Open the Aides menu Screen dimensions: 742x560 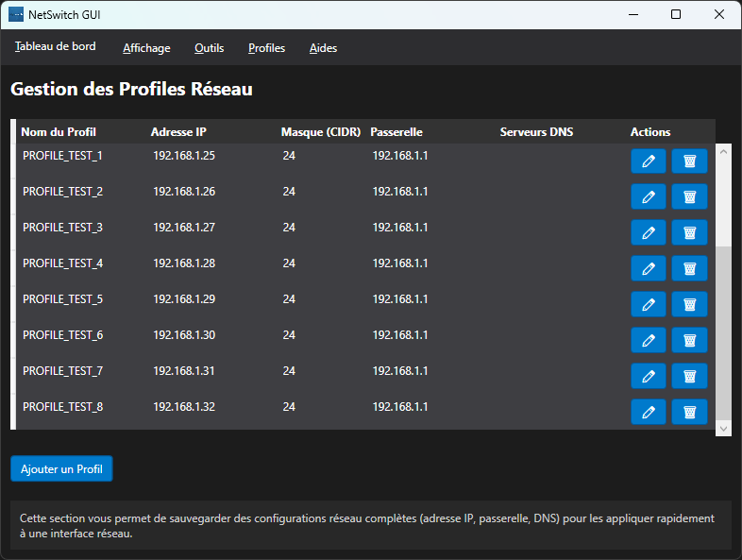323,48
